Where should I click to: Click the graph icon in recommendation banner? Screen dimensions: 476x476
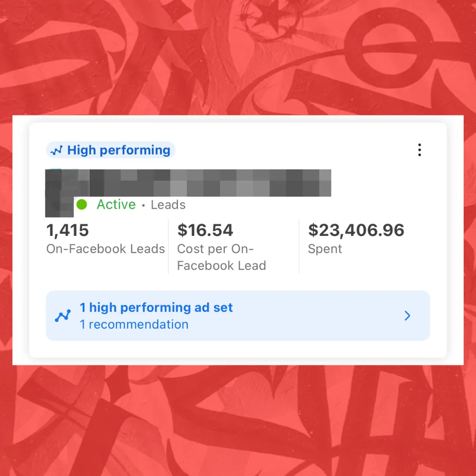[63, 316]
